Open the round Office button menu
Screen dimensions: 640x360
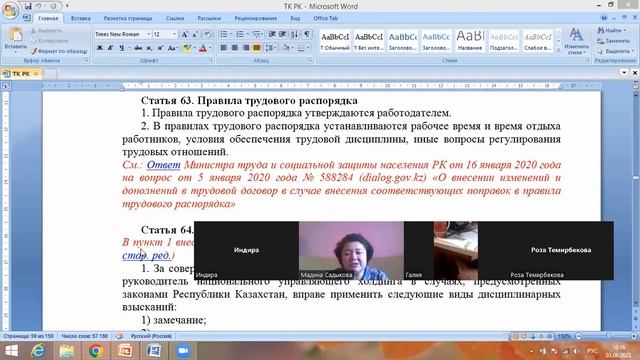pos(10,11)
